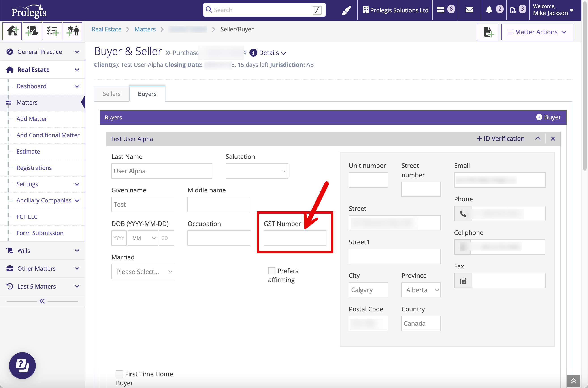This screenshot has height=388, width=588.
Task: Expand the Matter Actions menu
Action: click(537, 32)
